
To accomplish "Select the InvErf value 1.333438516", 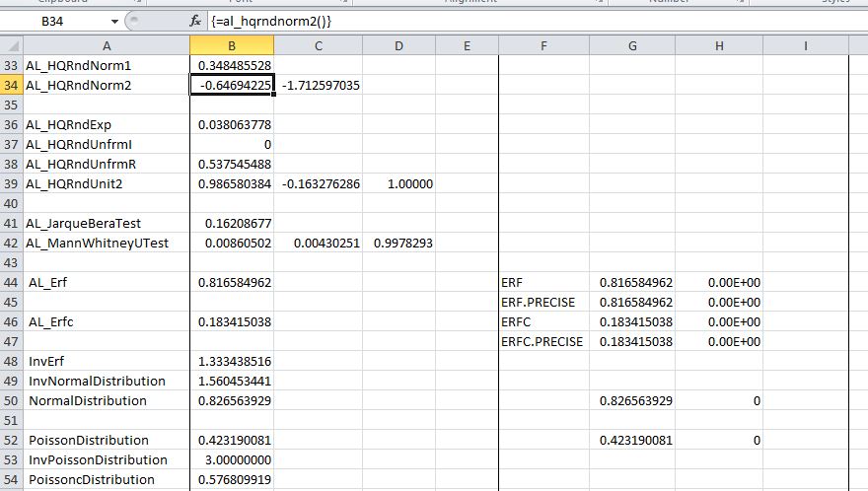I will [232, 362].
